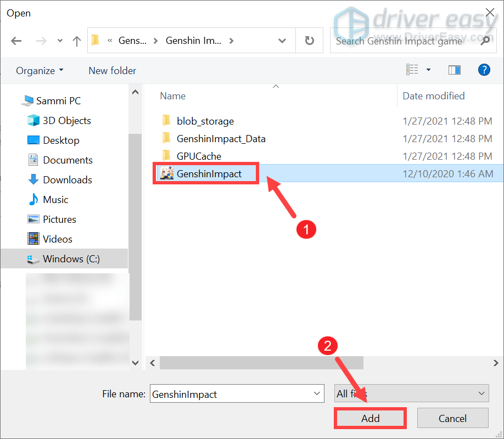Open Downloads in the sidebar

coord(68,179)
